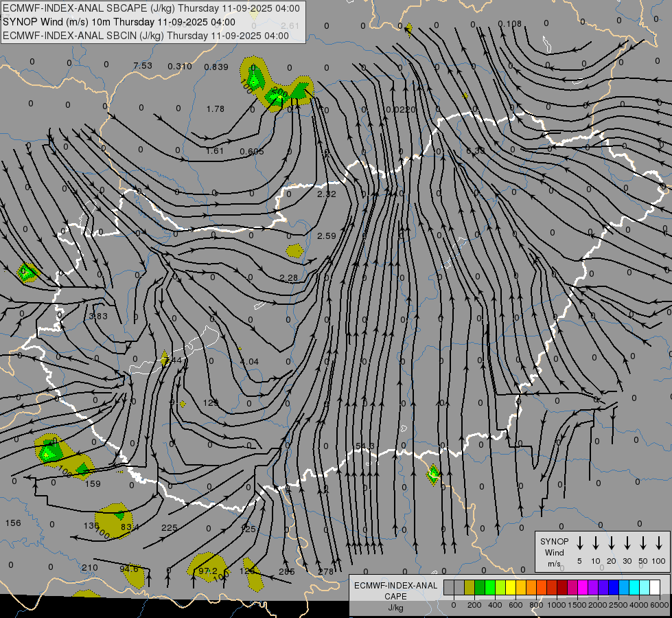Pick the pure yellow CAPE legend swatch

tap(511, 587)
